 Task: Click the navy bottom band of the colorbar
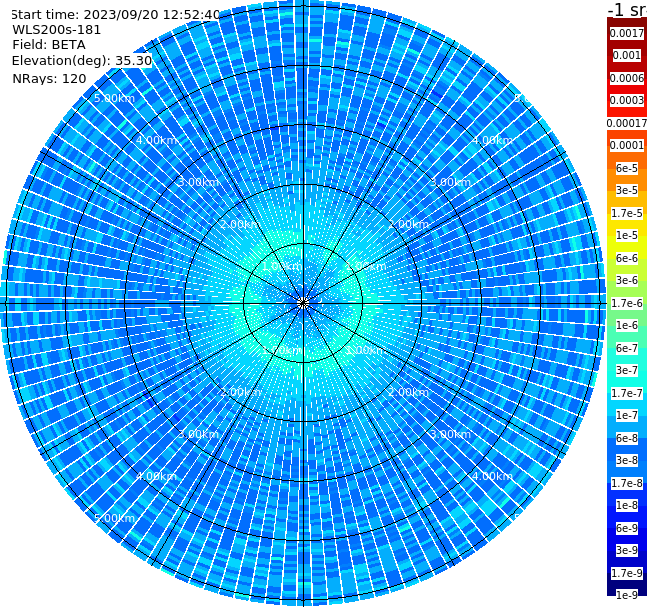627,584
